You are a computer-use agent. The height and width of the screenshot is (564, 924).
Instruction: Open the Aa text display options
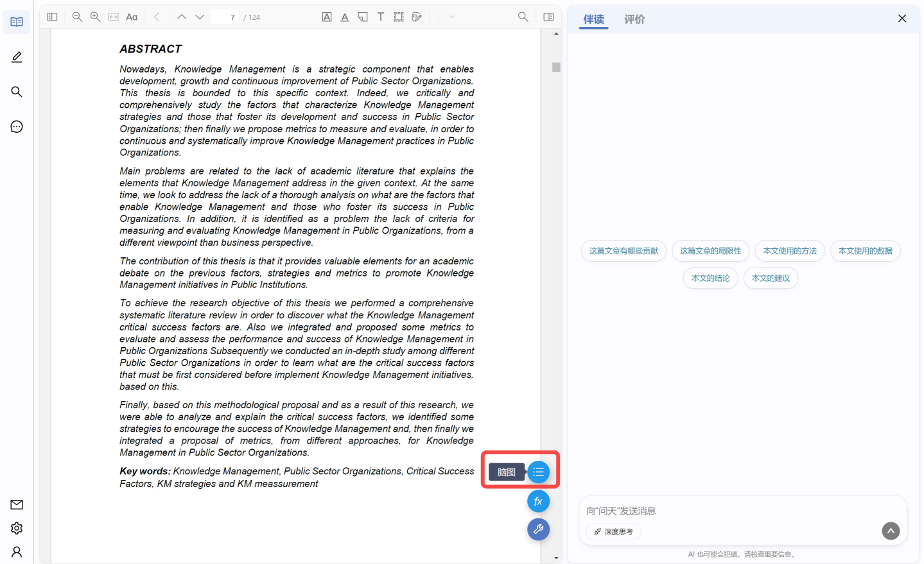(132, 17)
